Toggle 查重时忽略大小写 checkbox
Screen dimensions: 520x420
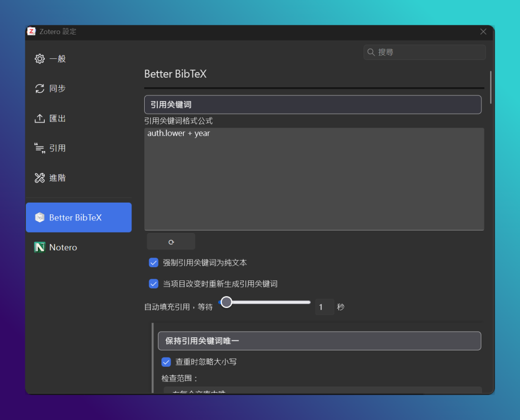click(x=166, y=362)
